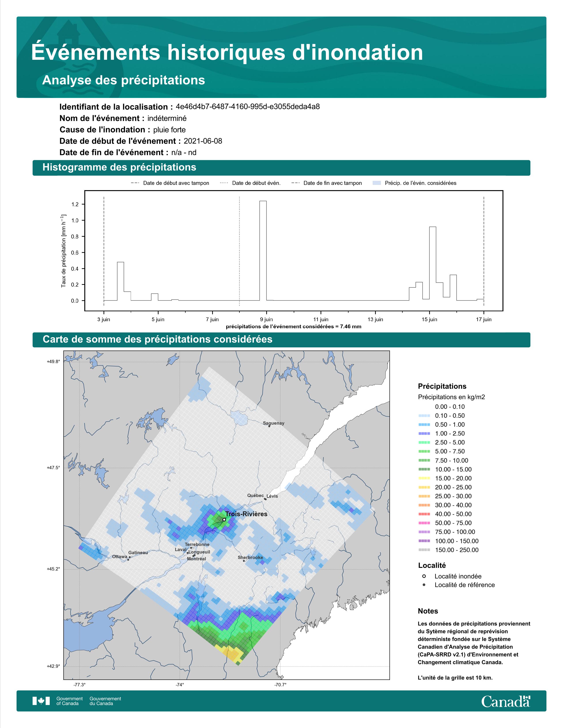Click the 5.00 - 7.50 legend color swatch
Screen dimensions: 563x728
[x=424, y=451]
